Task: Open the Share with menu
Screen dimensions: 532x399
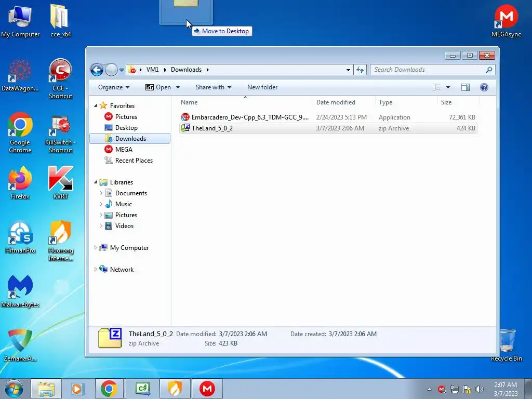Action: pos(214,87)
